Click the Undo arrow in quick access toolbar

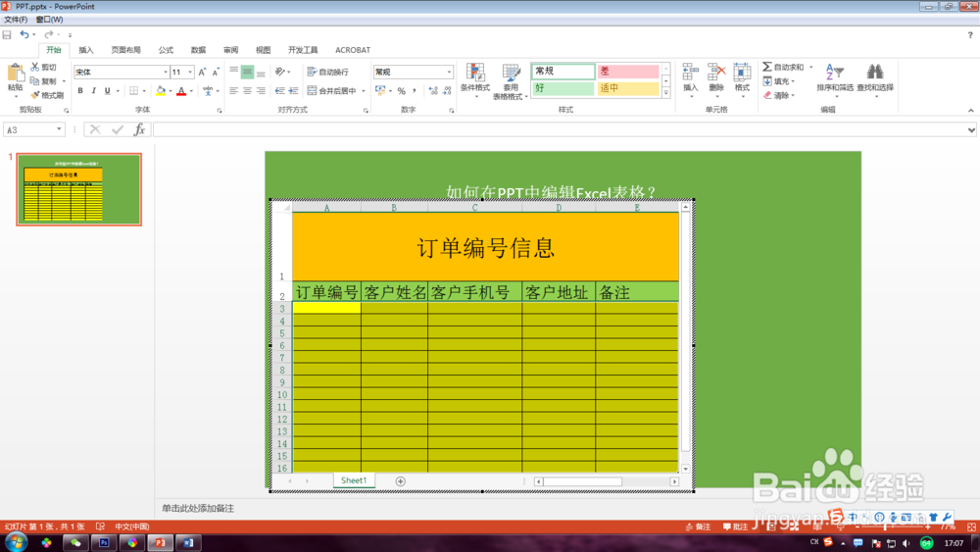(24, 35)
